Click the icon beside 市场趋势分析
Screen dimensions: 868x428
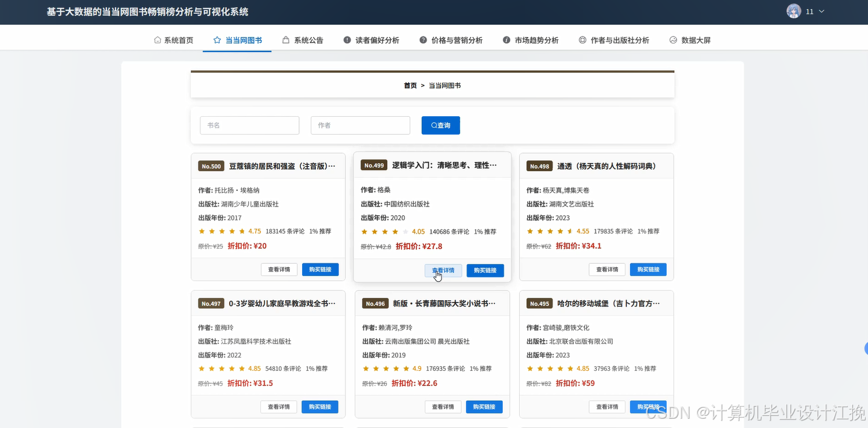coord(506,40)
